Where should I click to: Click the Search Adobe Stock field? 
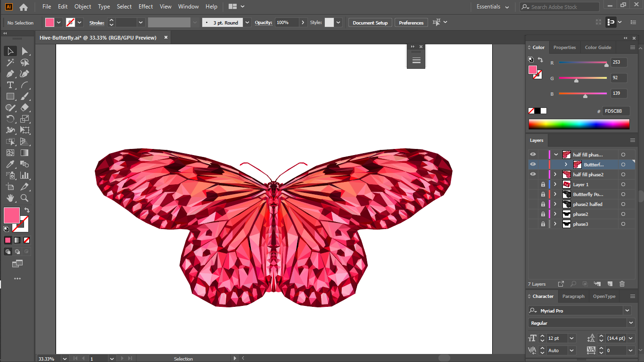560,7
